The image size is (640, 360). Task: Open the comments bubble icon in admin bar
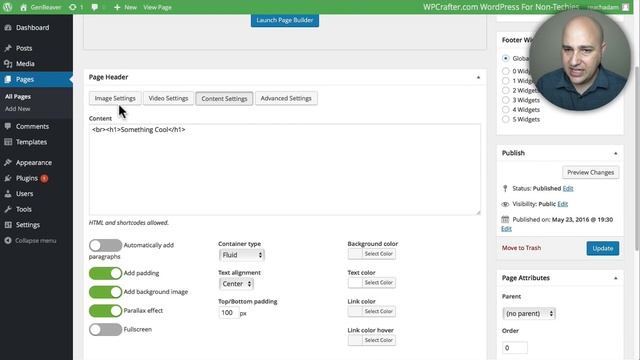[95, 7]
